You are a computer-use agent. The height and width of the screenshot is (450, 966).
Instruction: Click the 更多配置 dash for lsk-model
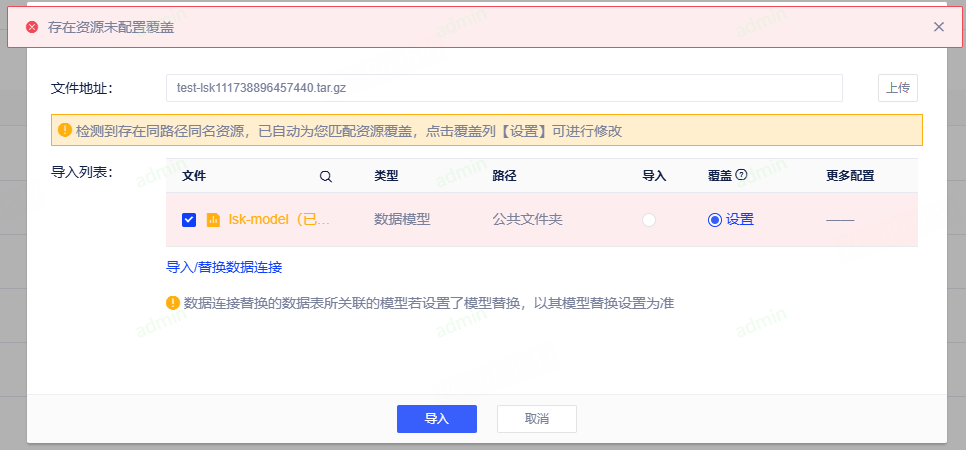[x=840, y=220]
